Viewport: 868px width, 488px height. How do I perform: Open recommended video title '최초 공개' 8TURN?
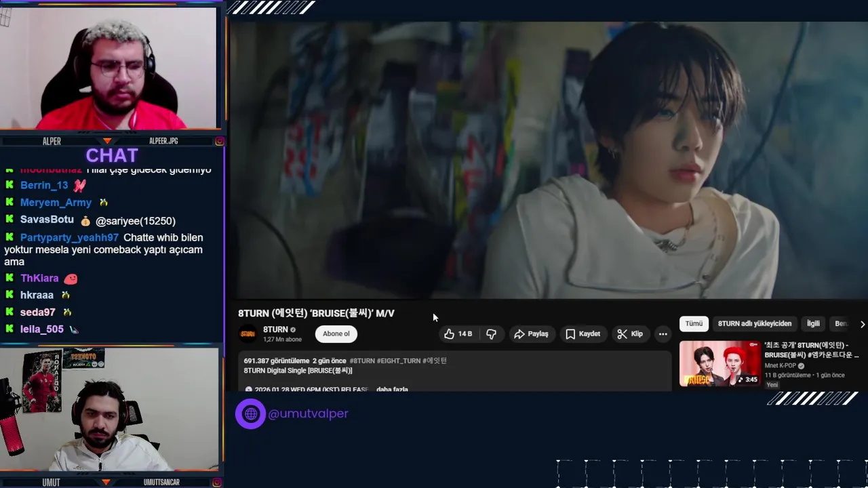coord(811,350)
